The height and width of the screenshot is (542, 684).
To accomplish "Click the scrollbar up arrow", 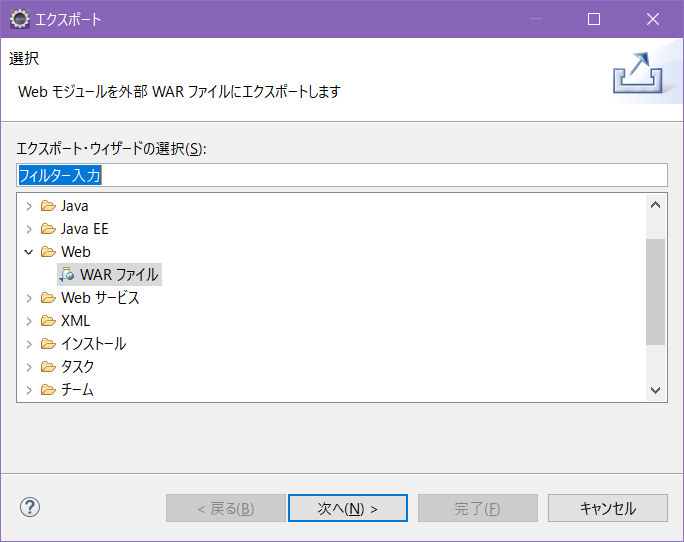I will pyautogui.click(x=655, y=205).
